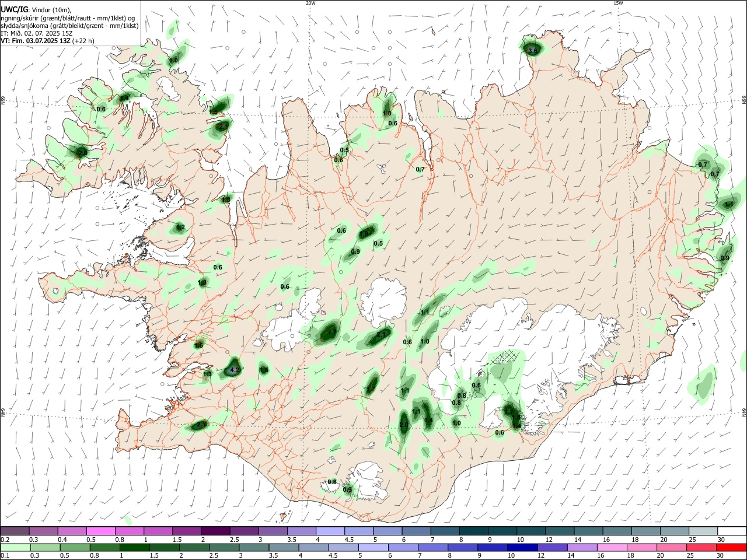The width and height of the screenshot is (747, 560).
Task: Click the 'rigning/skúrir' legend description line
Action: tap(68, 17)
